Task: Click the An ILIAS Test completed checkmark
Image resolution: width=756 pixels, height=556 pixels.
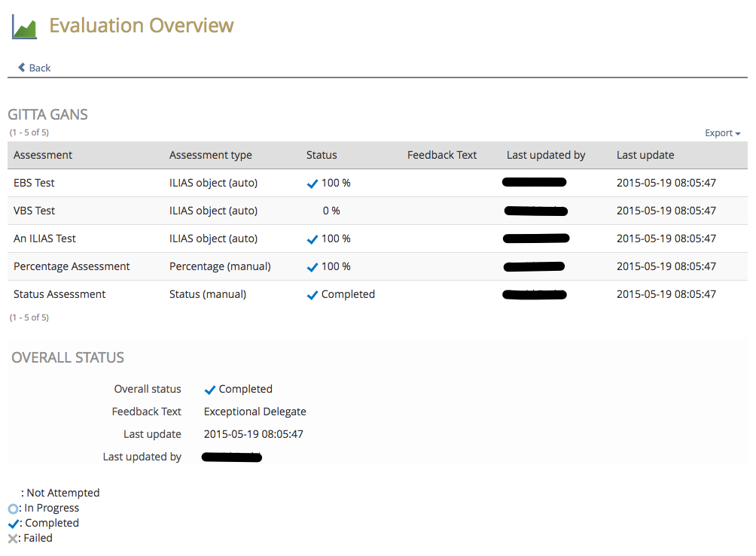Action: (x=312, y=239)
